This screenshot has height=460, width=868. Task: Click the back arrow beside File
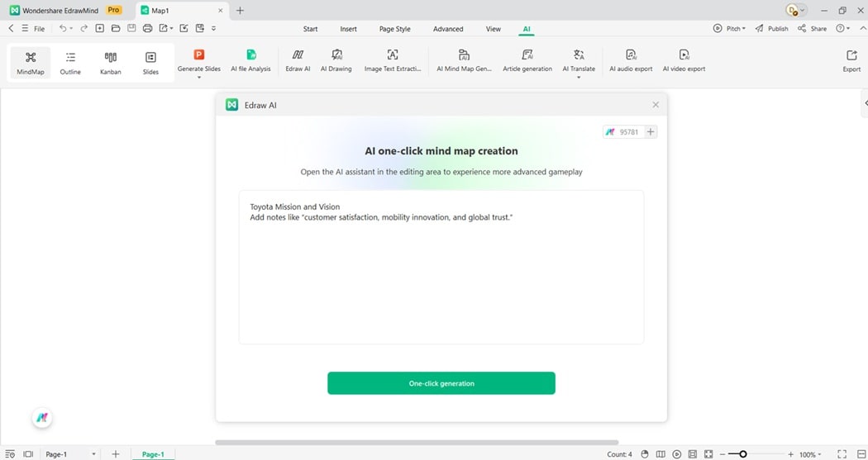[11, 28]
